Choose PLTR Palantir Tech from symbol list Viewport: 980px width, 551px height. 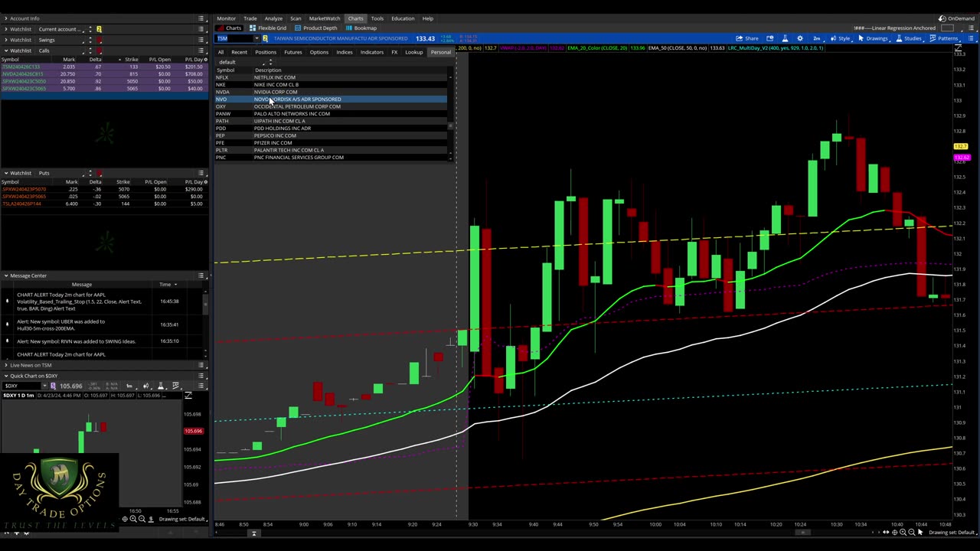(332, 150)
